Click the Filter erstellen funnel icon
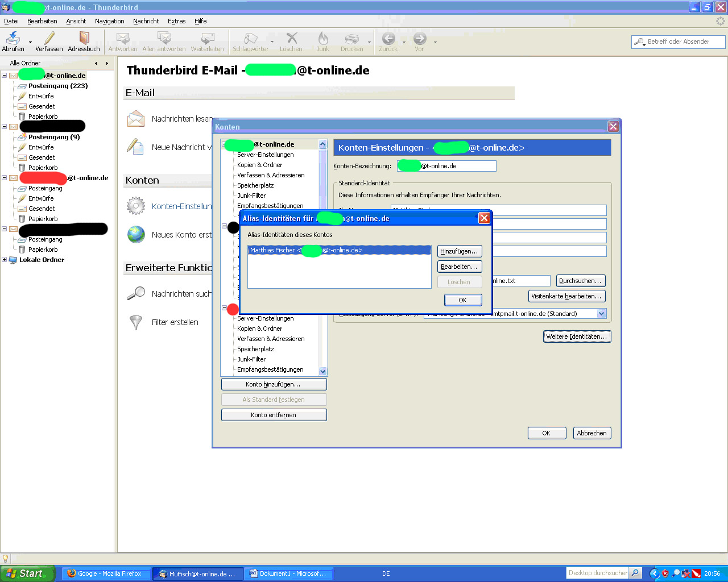Image resolution: width=728 pixels, height=582 pixels. tap(136, 322)
